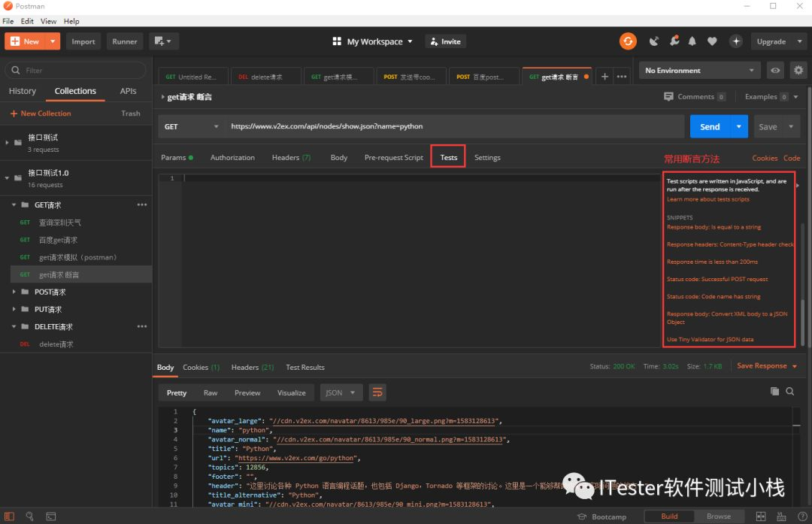Open the Save button dropdown arrow
Screen dimensions: 812x524
coord(791,127)
